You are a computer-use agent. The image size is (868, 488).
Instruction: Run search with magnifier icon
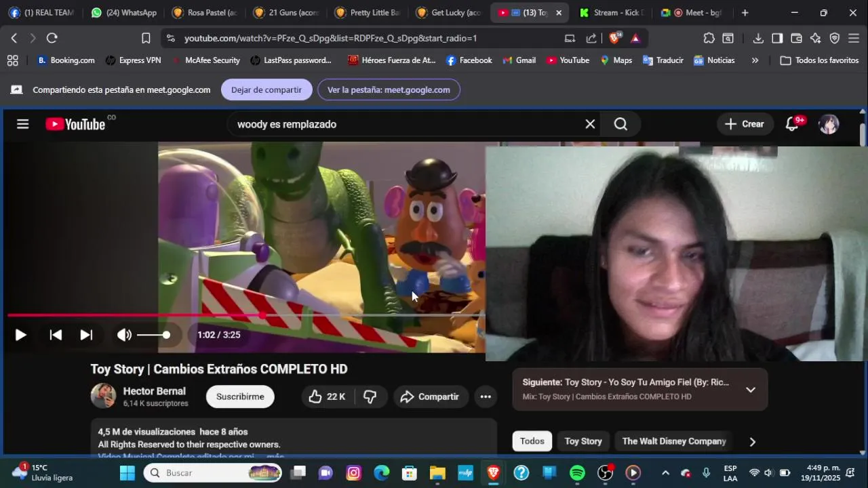pyautogui.click(x=620, y=124)
